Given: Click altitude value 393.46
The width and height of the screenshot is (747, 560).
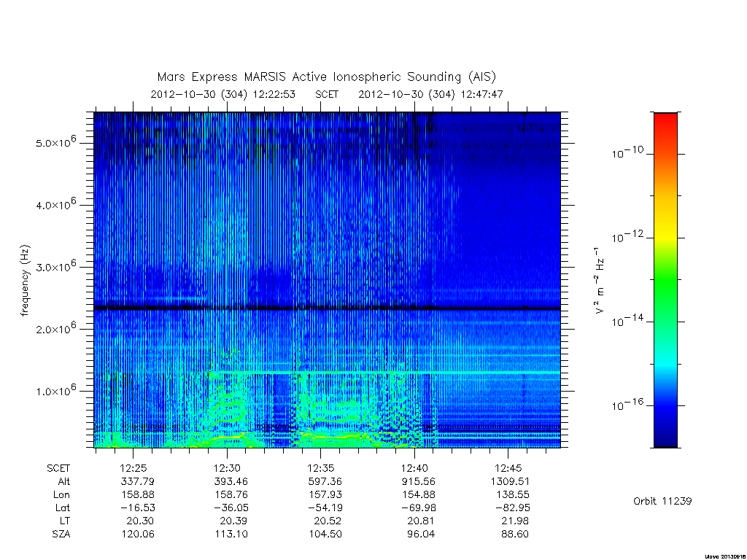Looking at the screenshot, I should [x=231, y=481].
